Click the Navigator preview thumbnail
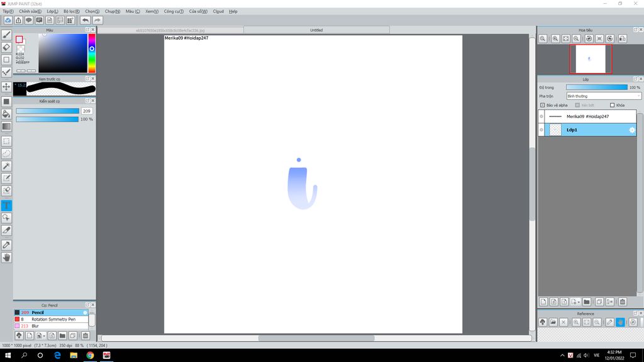Screen dimensions: 644x362 click(591, 59)
